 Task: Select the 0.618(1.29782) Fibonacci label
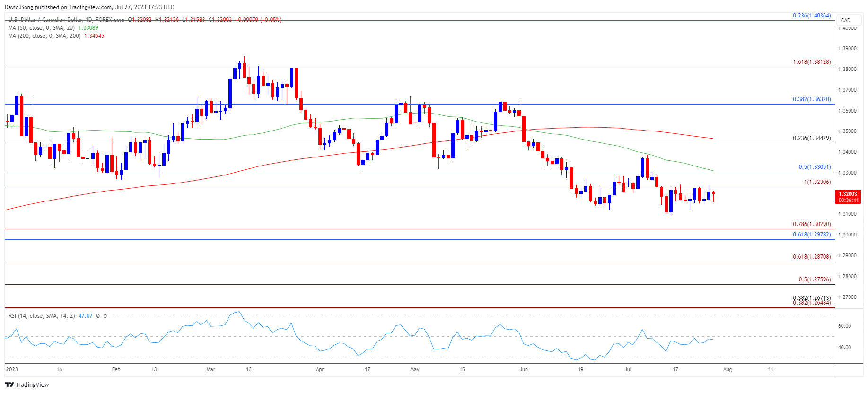[812, 235]
